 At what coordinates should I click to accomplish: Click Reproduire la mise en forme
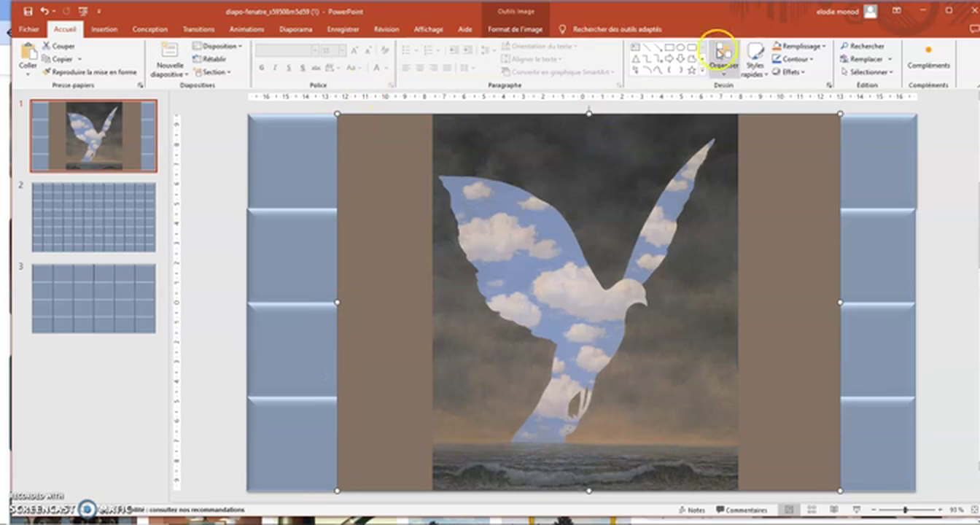(90, 72)
